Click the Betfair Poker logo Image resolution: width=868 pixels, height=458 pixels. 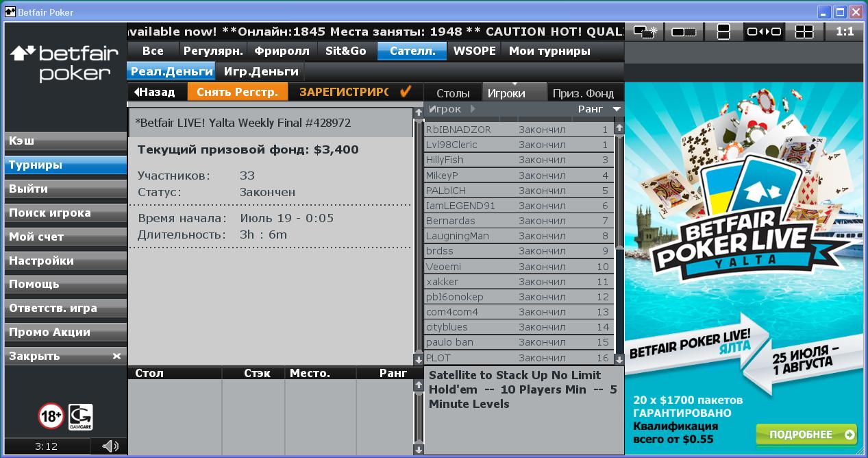pyautogui.click(x=65, y=63)
